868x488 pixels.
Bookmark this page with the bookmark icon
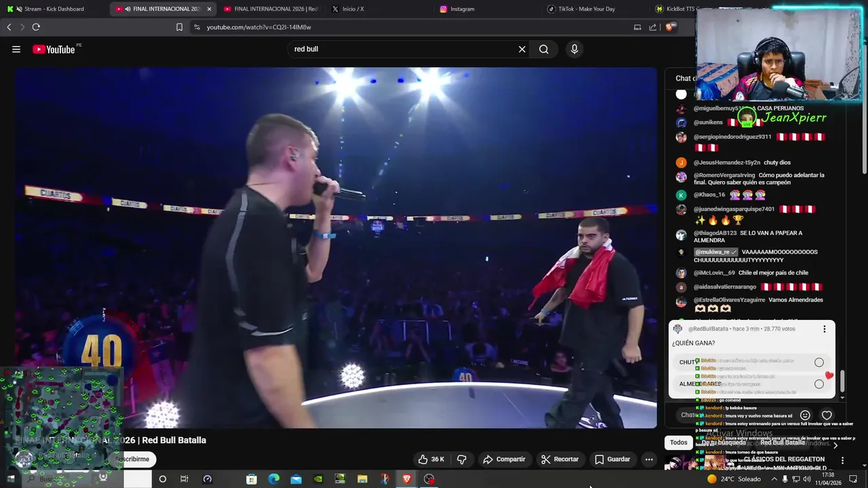point(179,27)
